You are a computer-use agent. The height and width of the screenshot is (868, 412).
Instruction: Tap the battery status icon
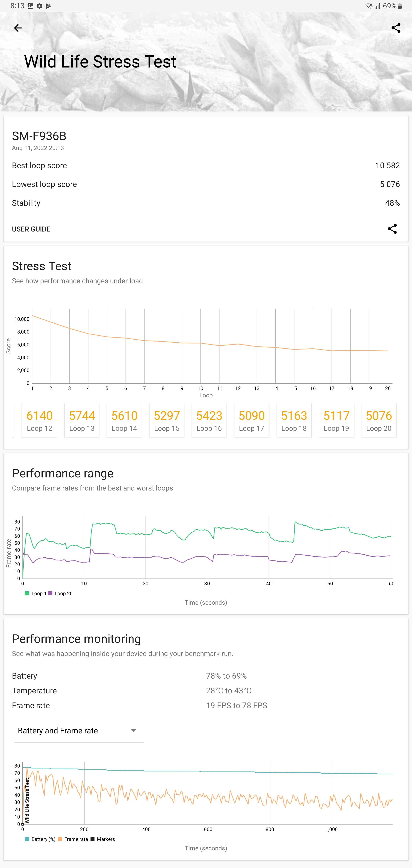tap(400, 6)
